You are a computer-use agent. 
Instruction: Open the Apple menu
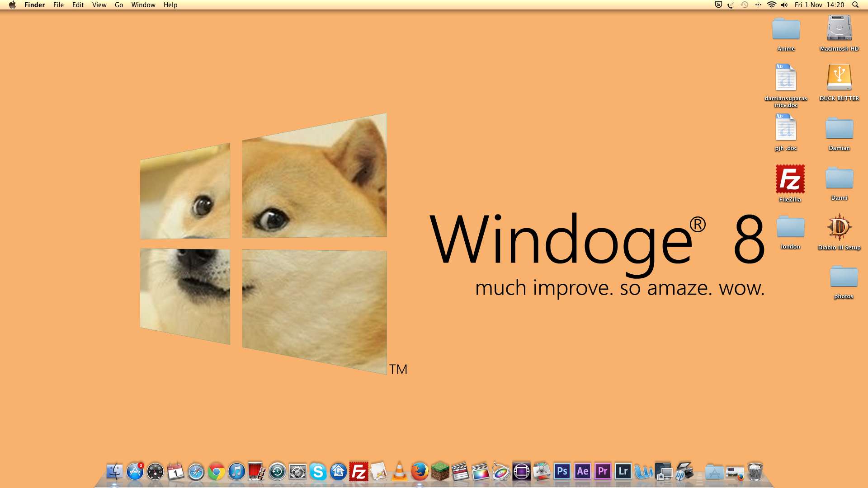point(12,5)
